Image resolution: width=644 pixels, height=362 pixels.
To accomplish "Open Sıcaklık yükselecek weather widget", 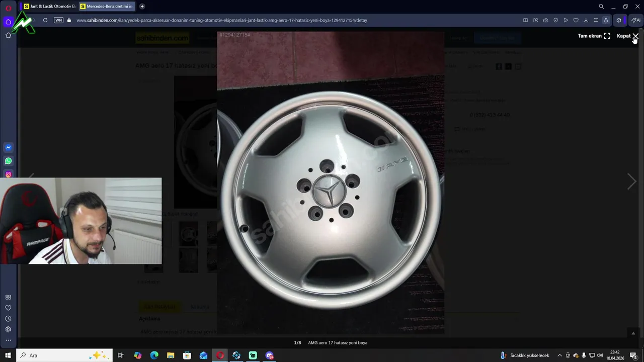I will [x=524, y=355].
